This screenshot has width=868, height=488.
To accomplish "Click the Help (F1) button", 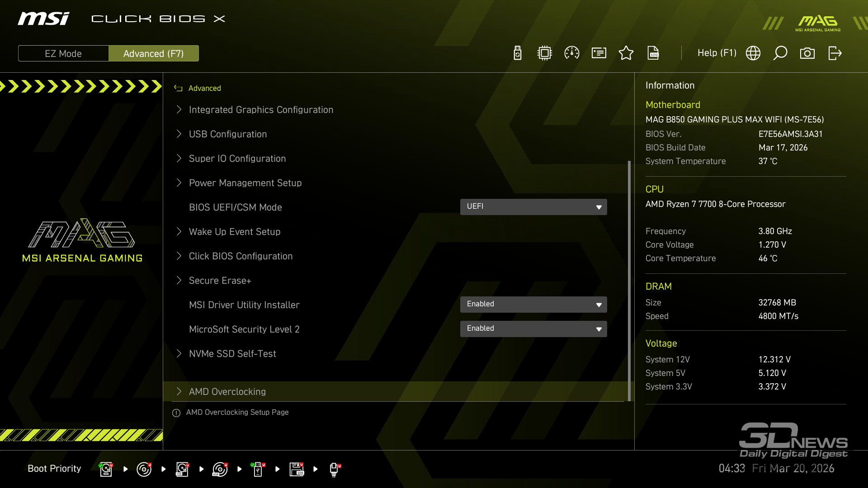I will [717, 53].
